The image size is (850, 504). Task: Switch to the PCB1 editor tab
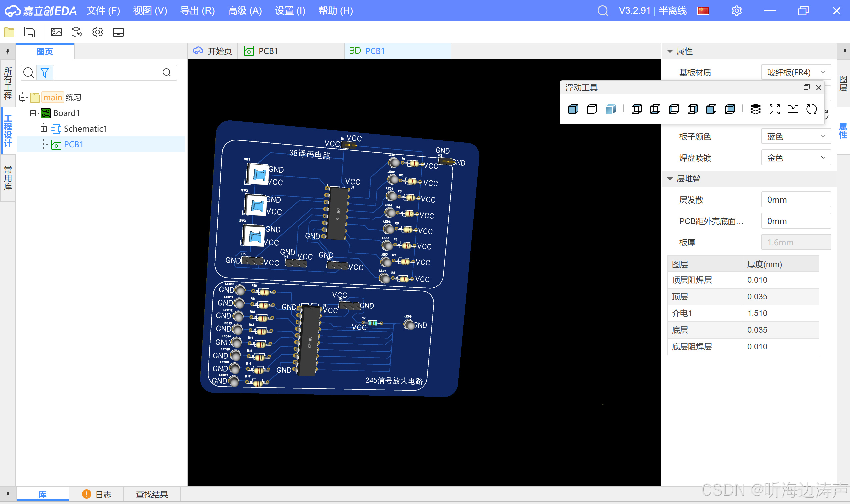pyautogui.click(x=291, y=51)
